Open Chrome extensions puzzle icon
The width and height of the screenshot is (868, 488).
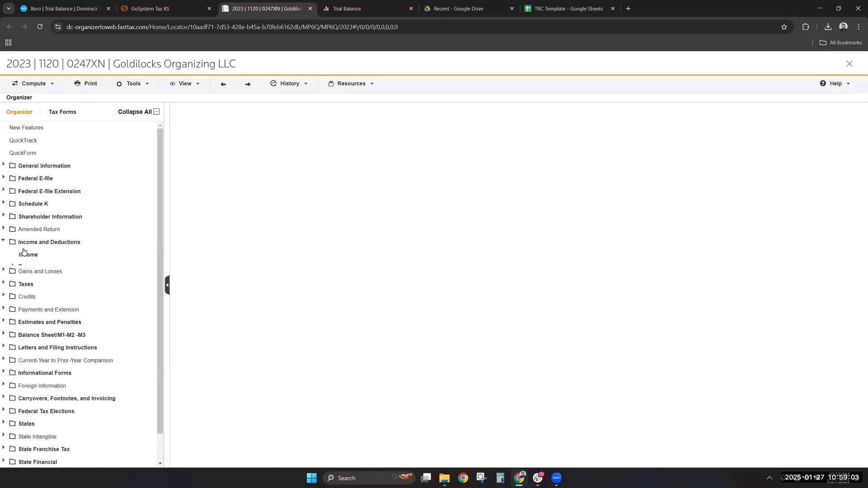806,27
